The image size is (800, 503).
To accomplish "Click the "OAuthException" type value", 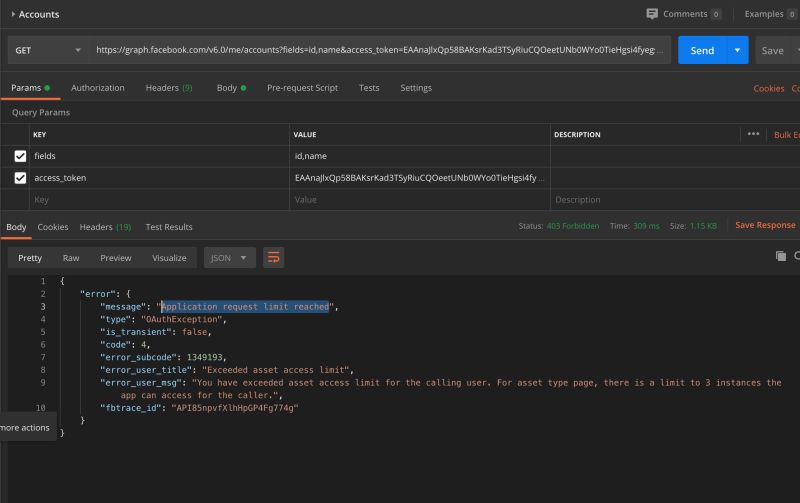I will (x=181, y=319).
